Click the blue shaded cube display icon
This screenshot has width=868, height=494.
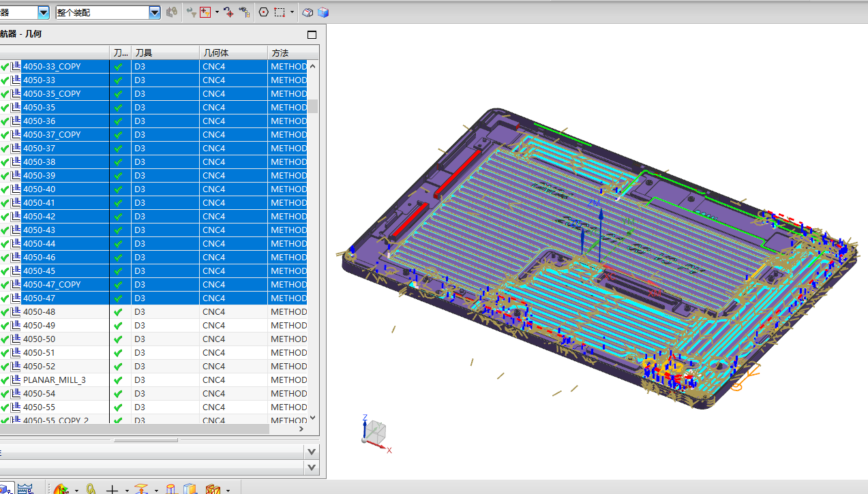click(323, 12)
